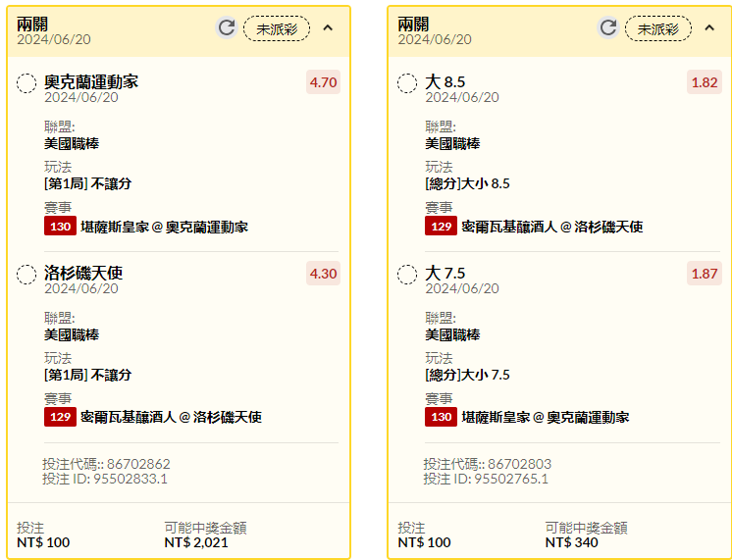Click 未派彩 status badge on right card

(x=658, y=28)
